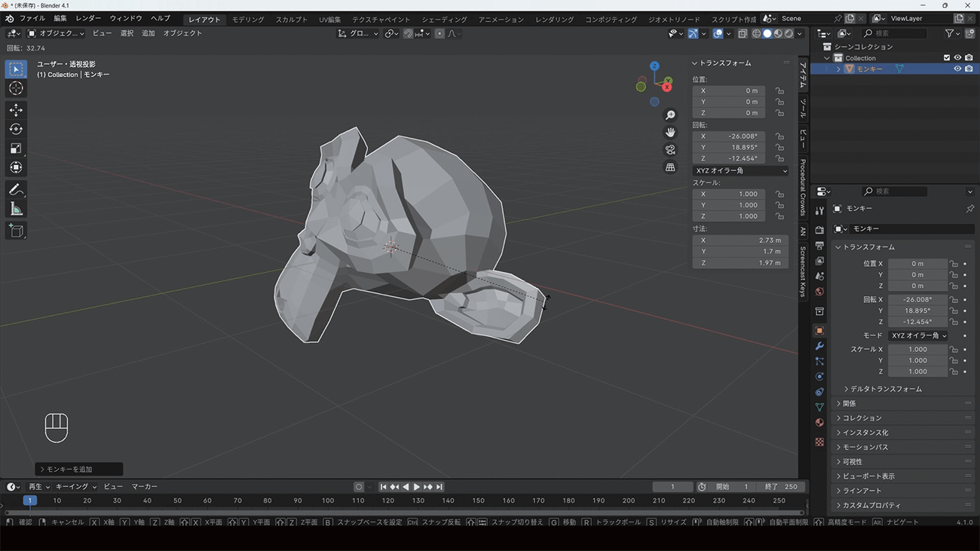Jump to the timeline start frame

point(383,487)
